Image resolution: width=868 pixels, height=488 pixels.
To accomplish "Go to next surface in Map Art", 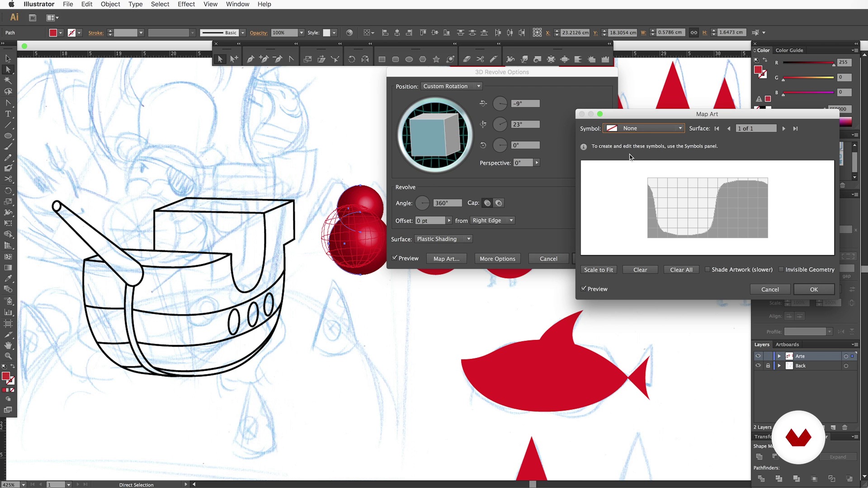I will [783, 129].
